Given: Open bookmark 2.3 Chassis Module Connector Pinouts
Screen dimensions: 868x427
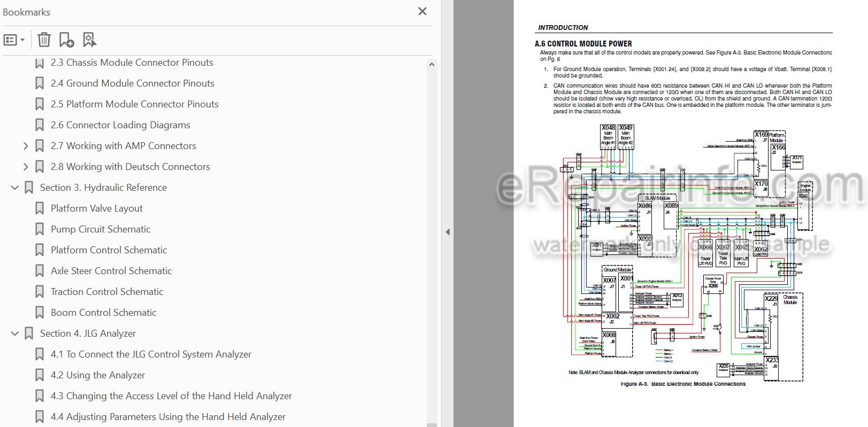Looking at the screenshot, I should [x=132, y=63].
